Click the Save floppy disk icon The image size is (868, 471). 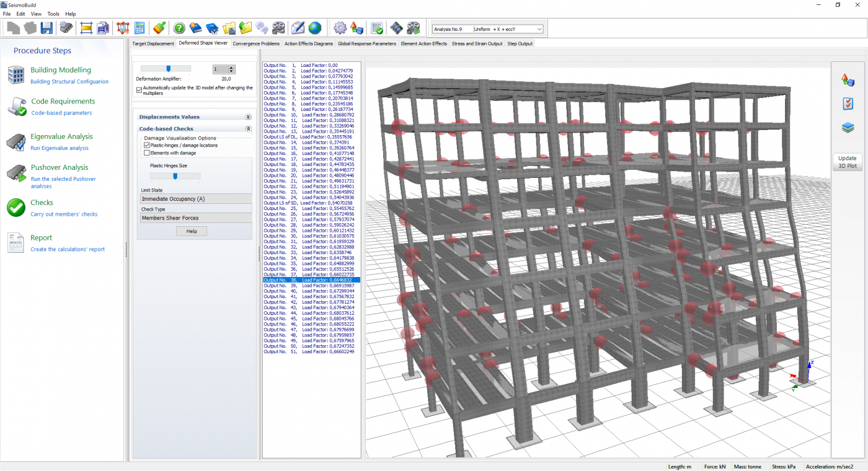pos(46,28)
